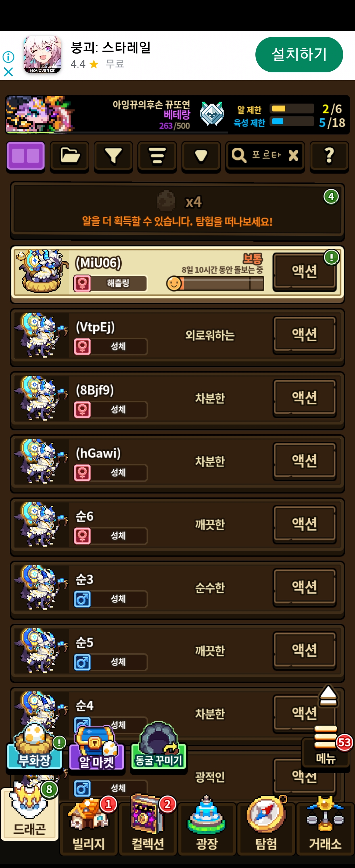
Task: Open 동굴 꾸미기 cave decoration icon
Action: pos(158,746)
